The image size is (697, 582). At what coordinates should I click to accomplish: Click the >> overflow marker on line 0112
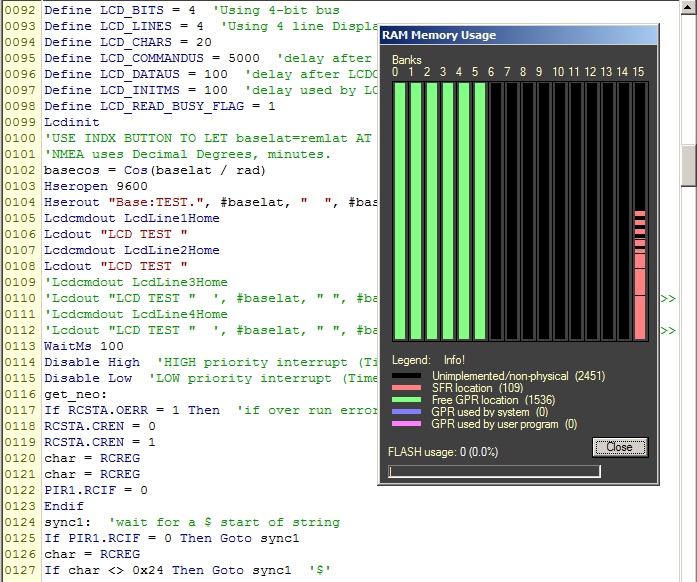pos(668,330)
